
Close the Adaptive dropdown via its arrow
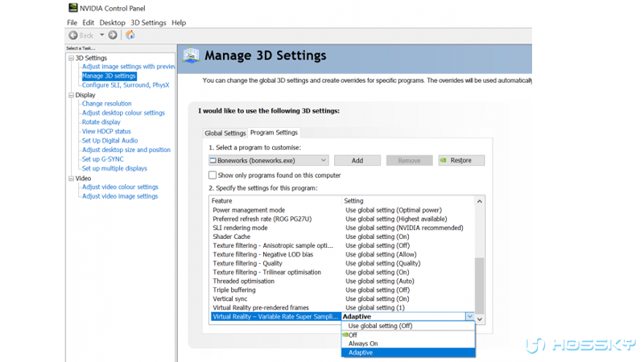pos(470,317)
